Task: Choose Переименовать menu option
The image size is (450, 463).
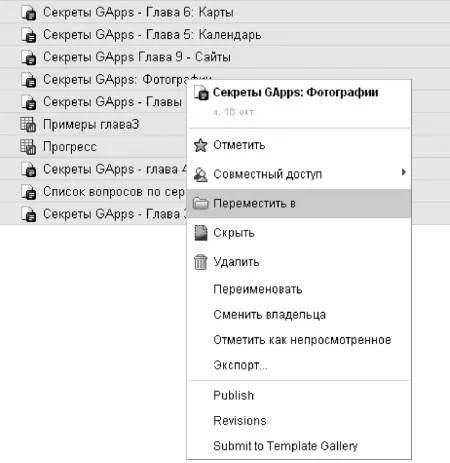Action: (x=299, y=289)
